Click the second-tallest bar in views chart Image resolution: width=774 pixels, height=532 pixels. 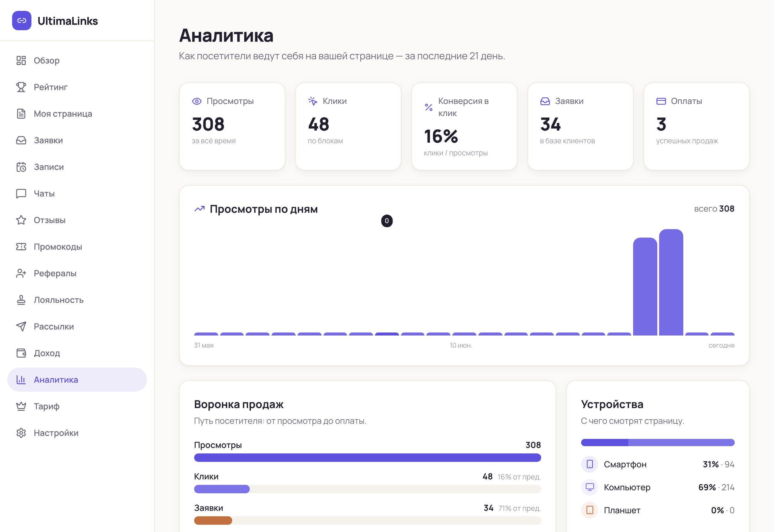(x=645, y=286)
